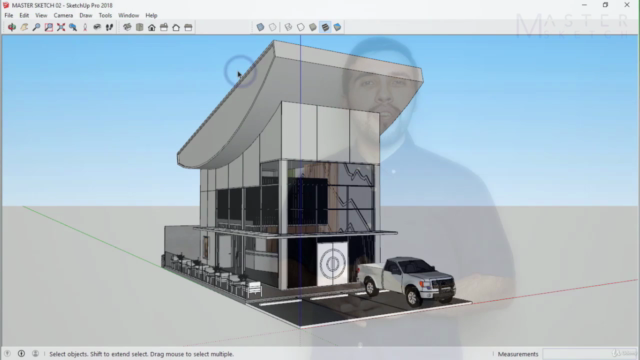Switch to the Right side view

click(x=164, y=27)
